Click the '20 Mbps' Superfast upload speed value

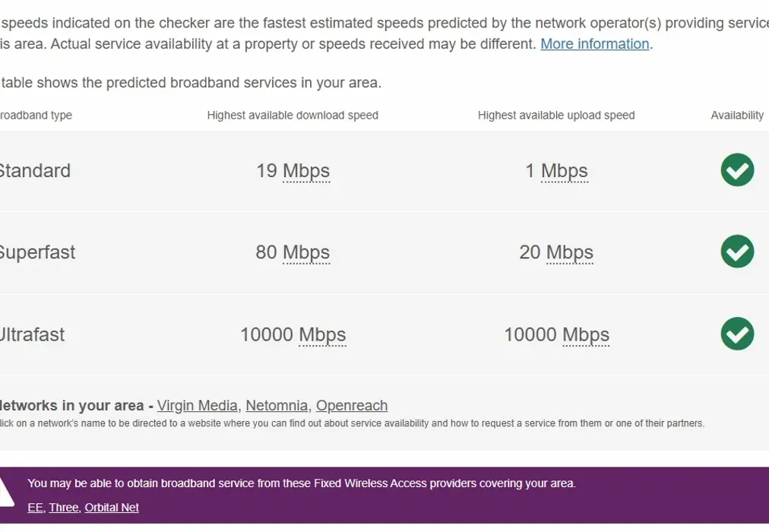pos(556,252)
